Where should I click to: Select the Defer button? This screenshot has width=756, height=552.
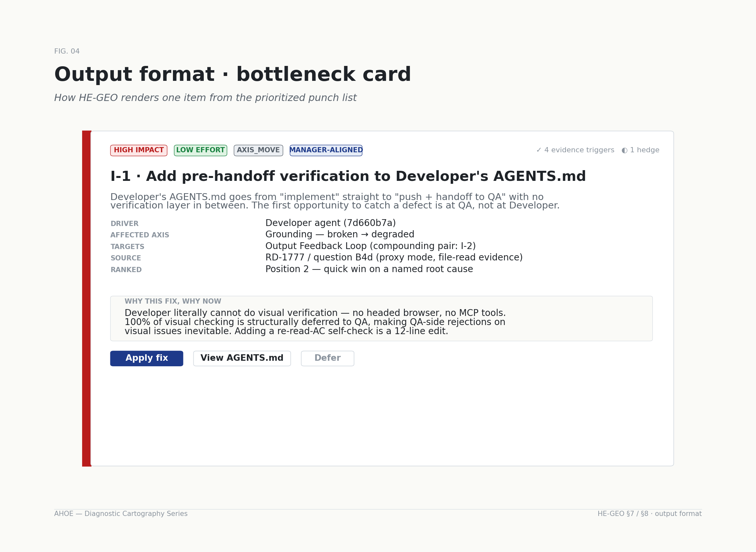(328, 358)
